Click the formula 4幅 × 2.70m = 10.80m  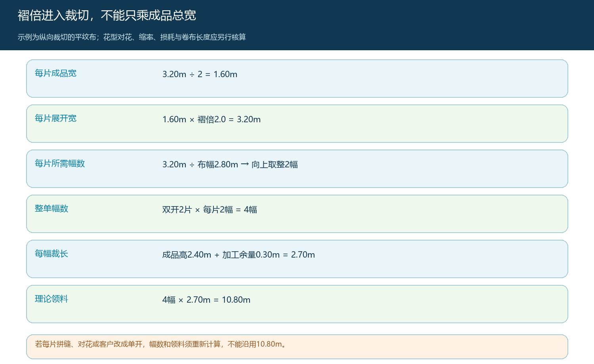coord(206,300)
